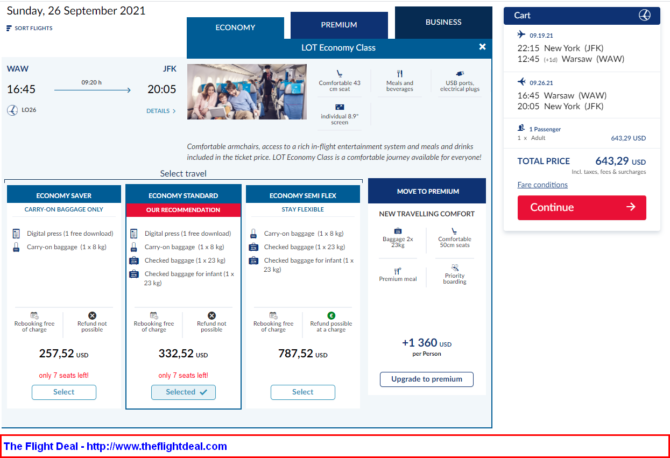
Task: Click Economy Standard carry-on baggage icon
Action: point(134,247)
